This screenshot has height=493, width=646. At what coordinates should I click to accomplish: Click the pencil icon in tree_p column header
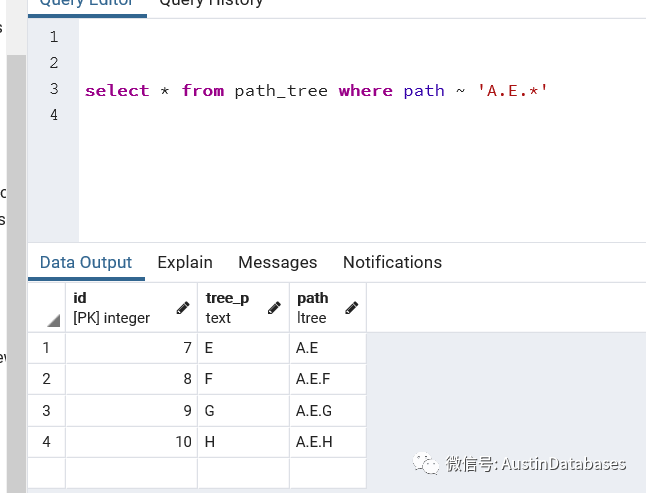tap(274, 308)
